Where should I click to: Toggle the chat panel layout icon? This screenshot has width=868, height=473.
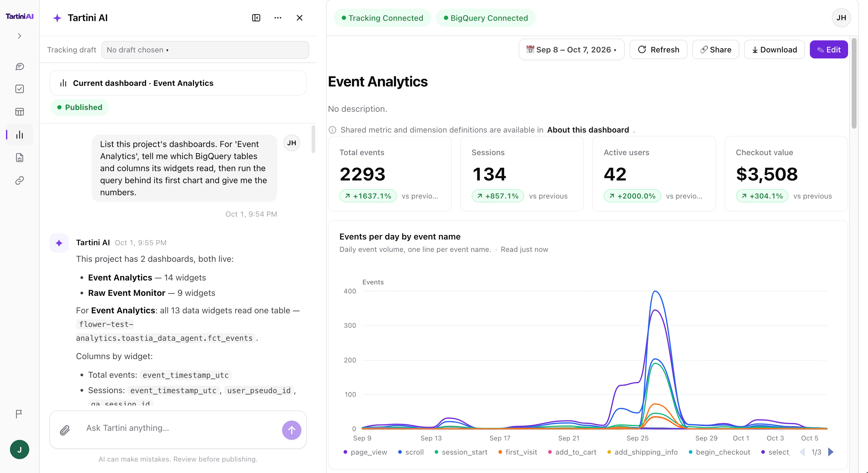(256, 17)
